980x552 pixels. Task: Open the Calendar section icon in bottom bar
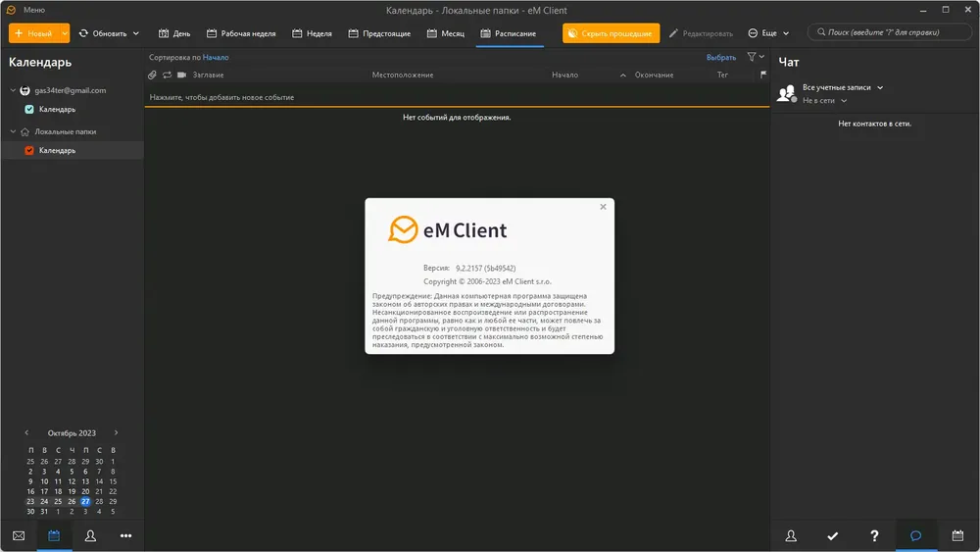coord(54,535)
